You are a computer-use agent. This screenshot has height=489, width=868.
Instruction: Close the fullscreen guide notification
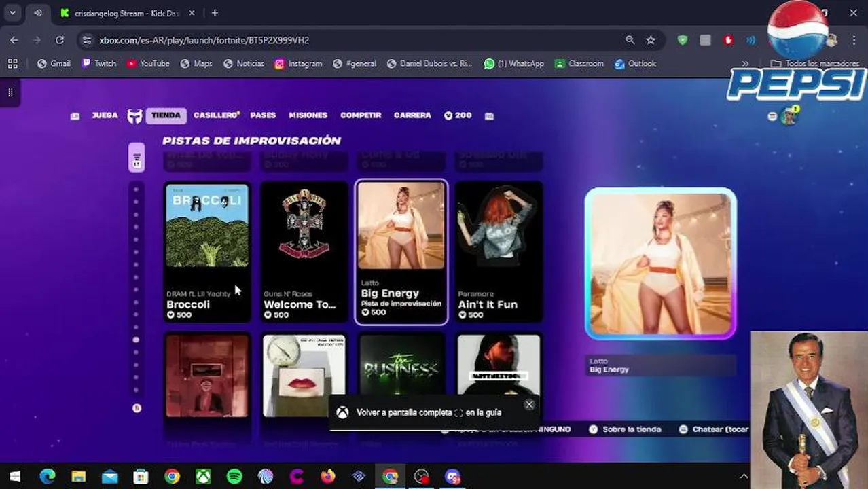pos(529,405)
